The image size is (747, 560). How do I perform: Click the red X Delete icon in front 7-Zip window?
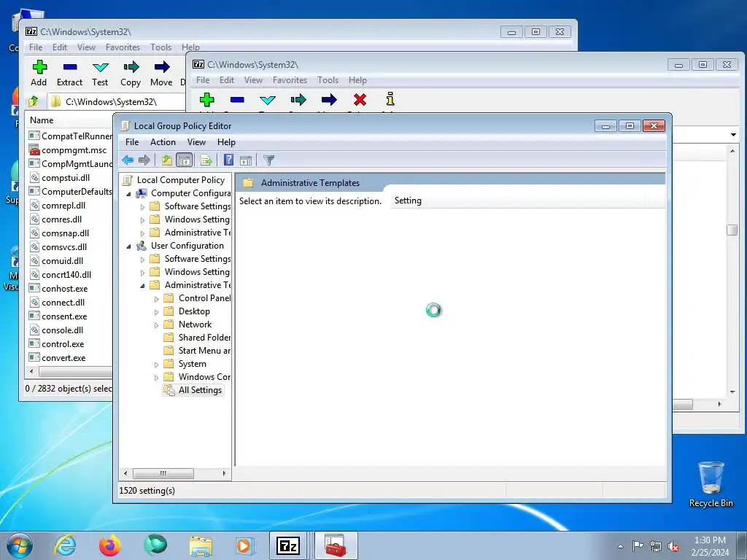360,100
